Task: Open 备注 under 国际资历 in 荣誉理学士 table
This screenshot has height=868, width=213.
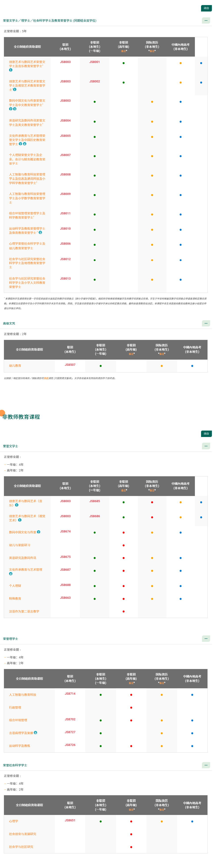Action: point(162,683)
